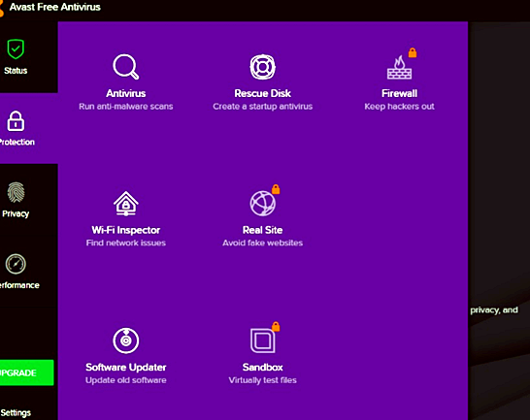530x420 pixels.
Task: Click the orange lock badge on Firewall
Action: [413, 52]
